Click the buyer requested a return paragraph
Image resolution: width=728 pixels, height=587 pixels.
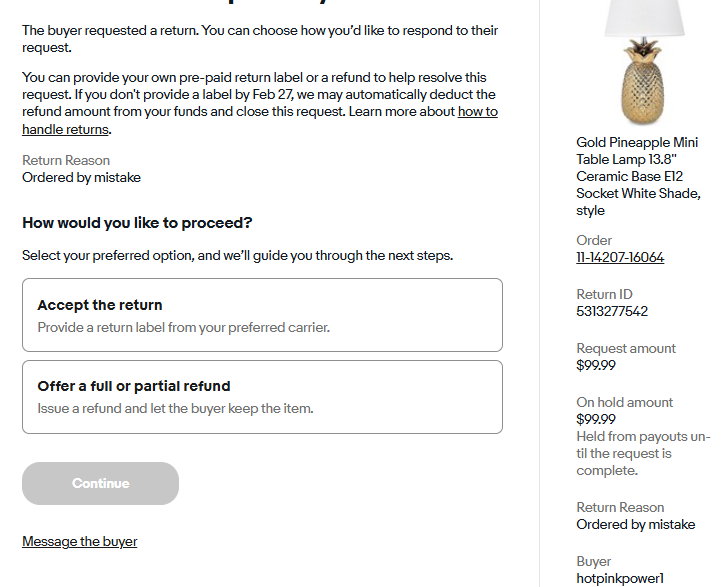tap(260, 38)
